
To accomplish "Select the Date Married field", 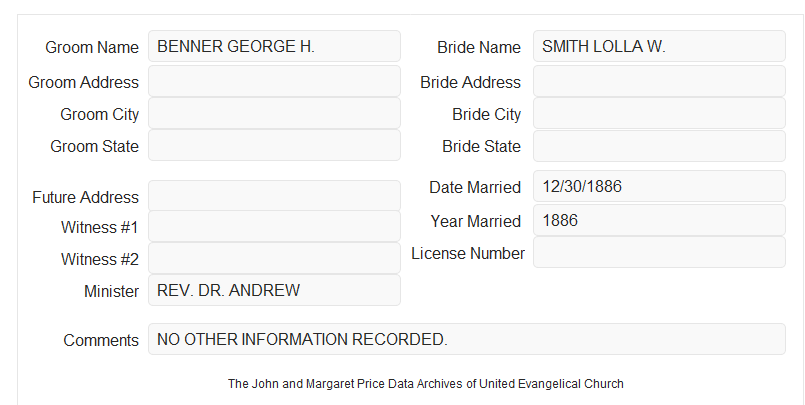I will pyautogui.click(x=659, y=186).
